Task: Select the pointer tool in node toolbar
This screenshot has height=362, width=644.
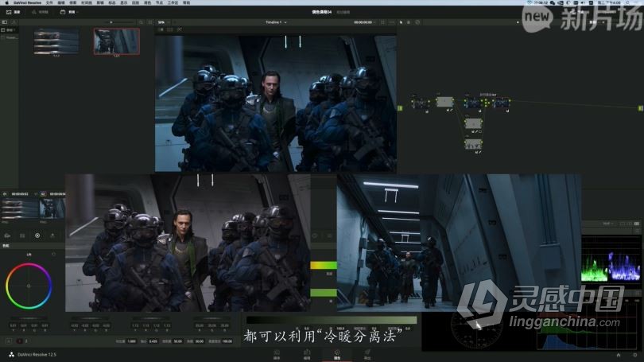Action: 401,22
